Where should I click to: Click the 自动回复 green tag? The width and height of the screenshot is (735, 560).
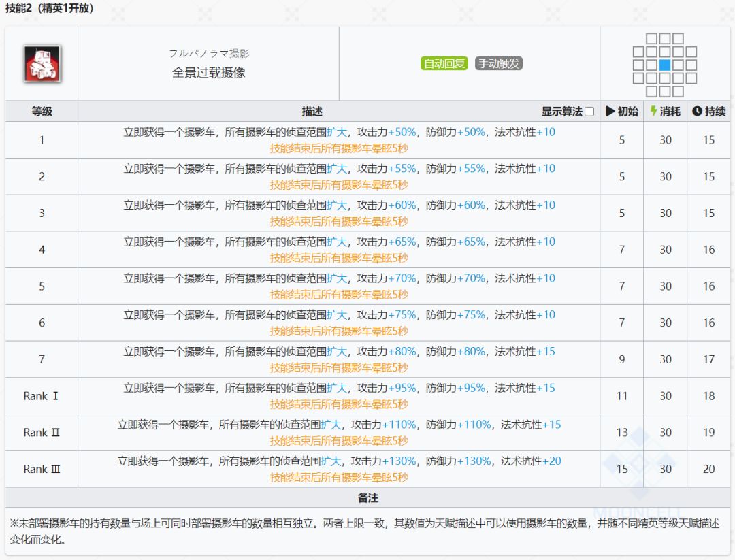point(444,63)
